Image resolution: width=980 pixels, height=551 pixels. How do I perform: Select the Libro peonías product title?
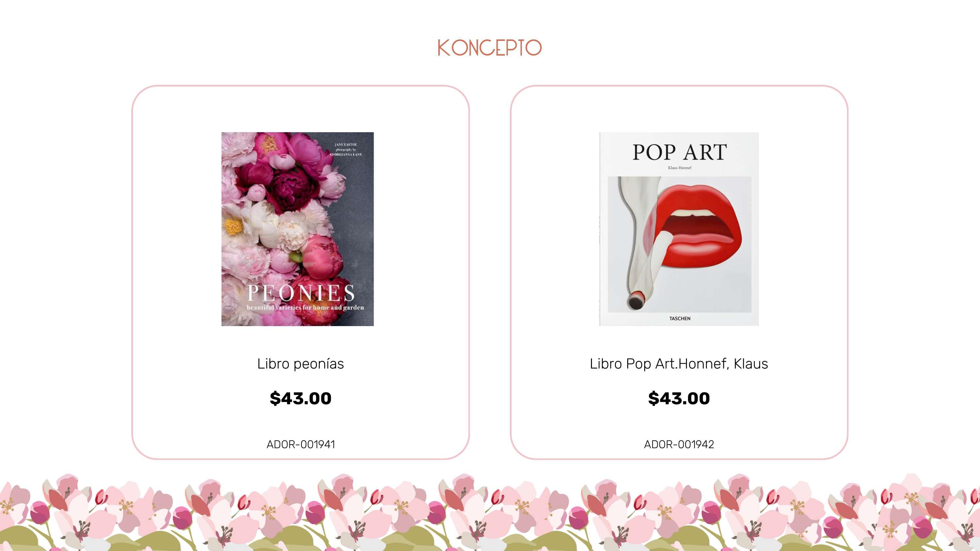click(301, 364)
